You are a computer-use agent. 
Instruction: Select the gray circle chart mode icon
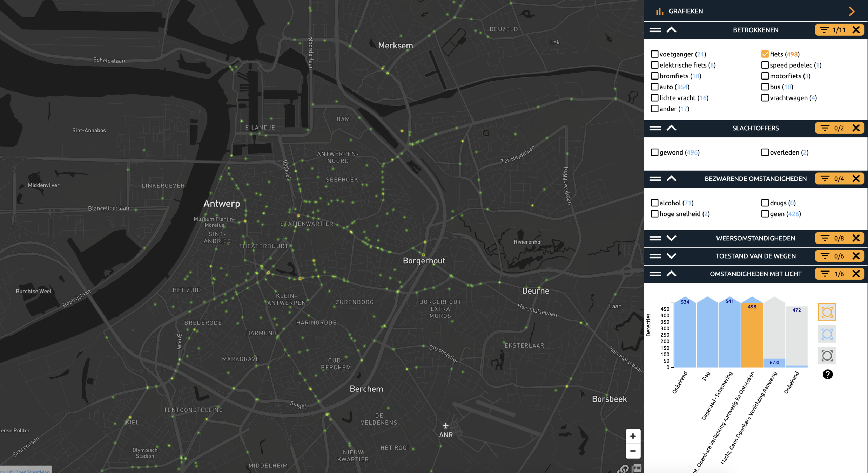[827, 356]
